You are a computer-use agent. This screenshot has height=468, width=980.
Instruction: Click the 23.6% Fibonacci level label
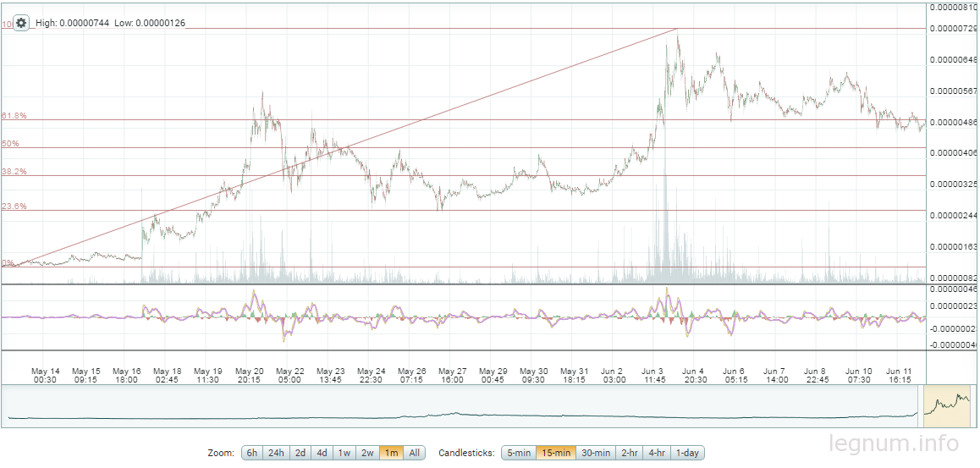pos(14,206)
